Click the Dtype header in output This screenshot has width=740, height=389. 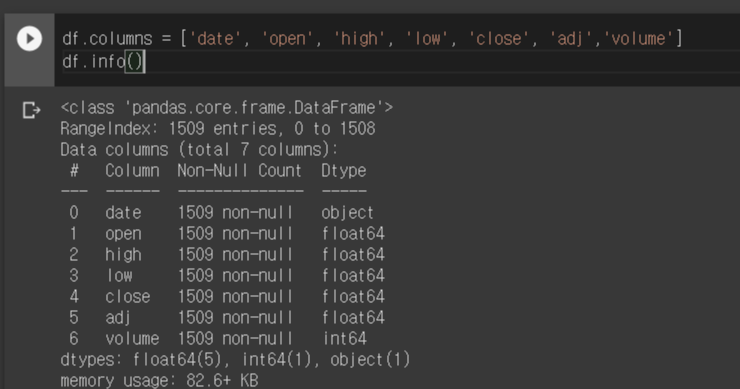click(344, 170)
